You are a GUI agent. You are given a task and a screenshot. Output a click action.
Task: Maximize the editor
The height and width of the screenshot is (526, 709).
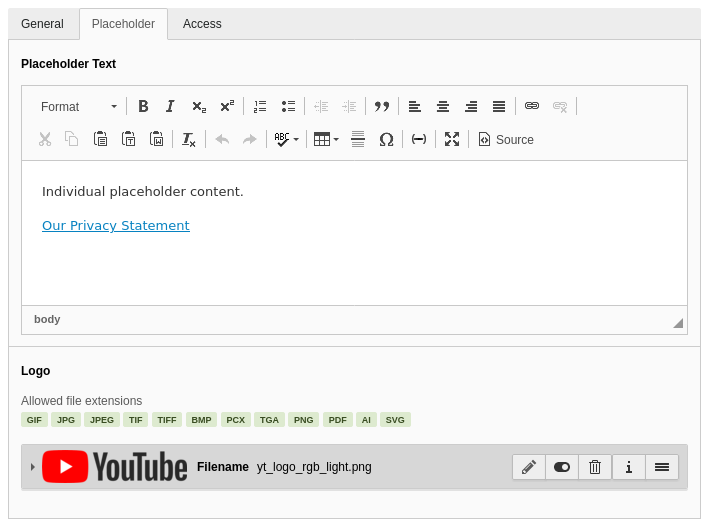pyautogui.click(x=452, y=139)
